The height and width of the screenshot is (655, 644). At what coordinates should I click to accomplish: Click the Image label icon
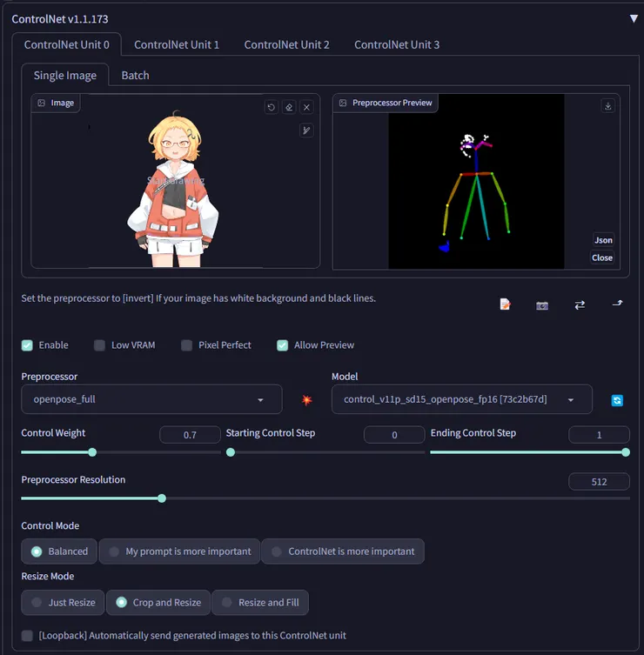42,103
